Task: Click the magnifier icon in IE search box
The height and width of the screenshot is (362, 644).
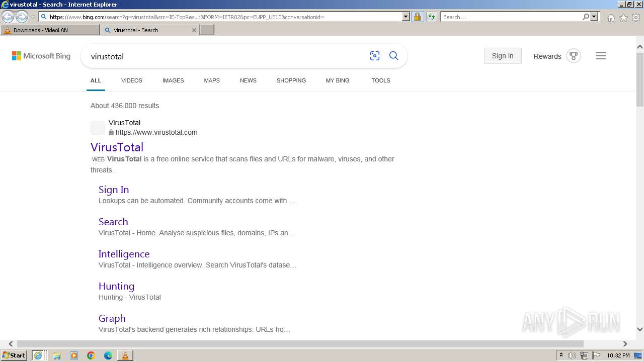Action: click(586, 17)
